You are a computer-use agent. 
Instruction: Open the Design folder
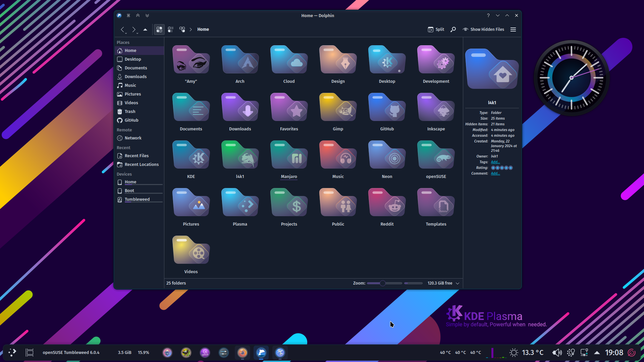click(338, 60)
